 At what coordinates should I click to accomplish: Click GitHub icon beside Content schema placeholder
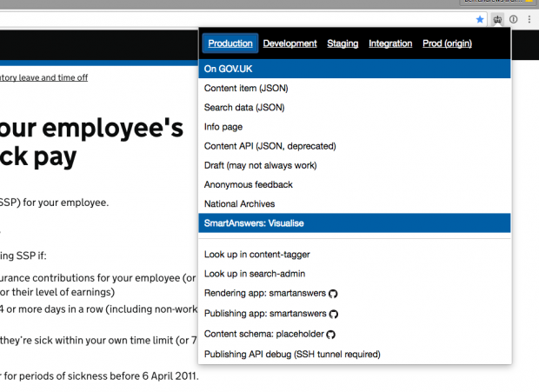coord(330,335)
